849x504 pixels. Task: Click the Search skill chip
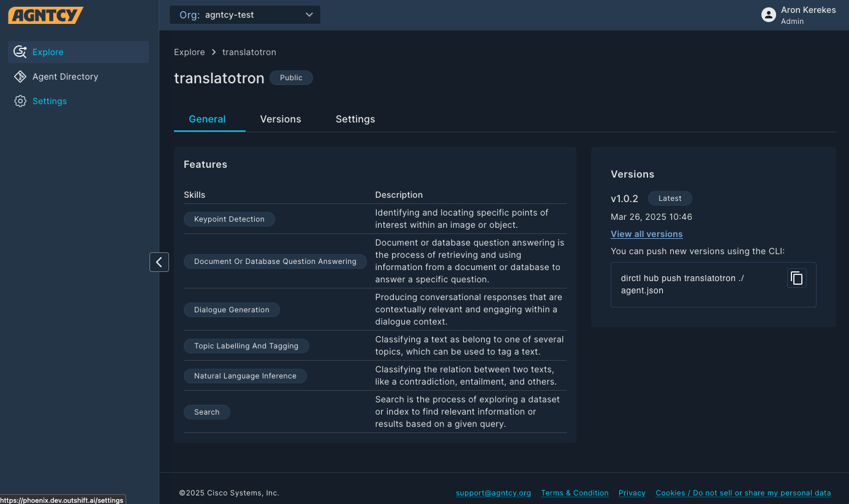pyautogui.click(x=206, y=412)
